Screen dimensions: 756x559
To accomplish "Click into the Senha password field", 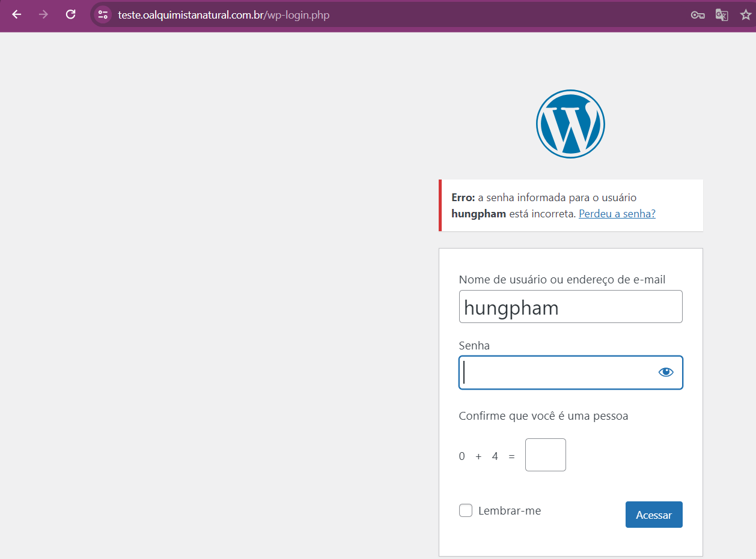I will (x=571, y=372).
